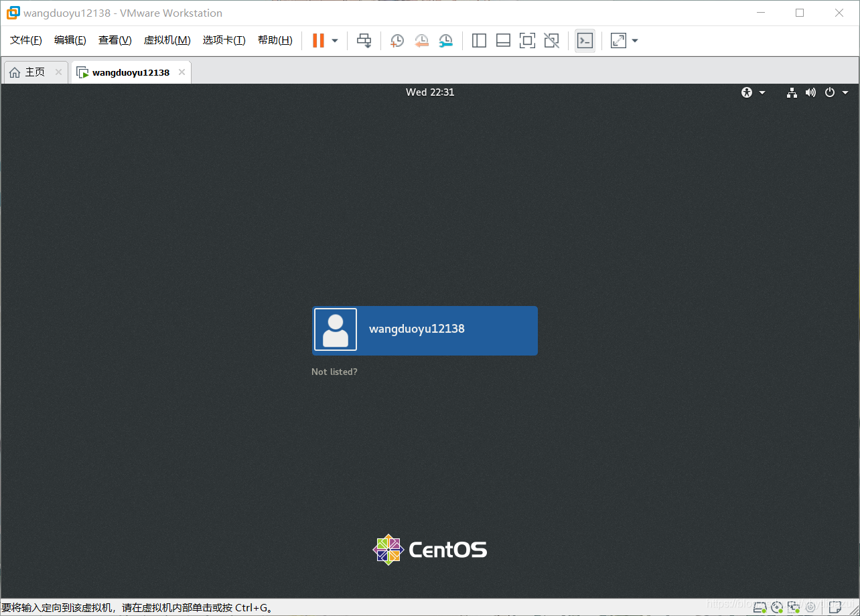
Task: Open the 帮助(H) menu
Action: (x=275, y=41)
